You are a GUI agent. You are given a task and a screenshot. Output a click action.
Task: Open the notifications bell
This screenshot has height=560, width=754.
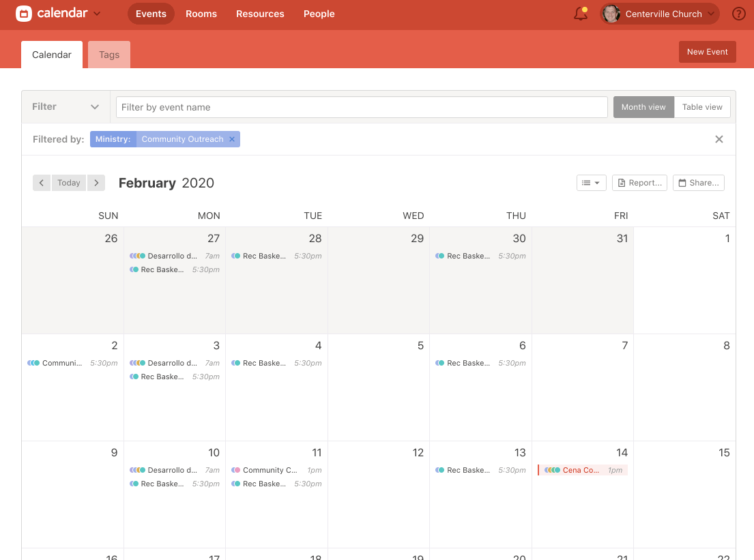(581, 14)
